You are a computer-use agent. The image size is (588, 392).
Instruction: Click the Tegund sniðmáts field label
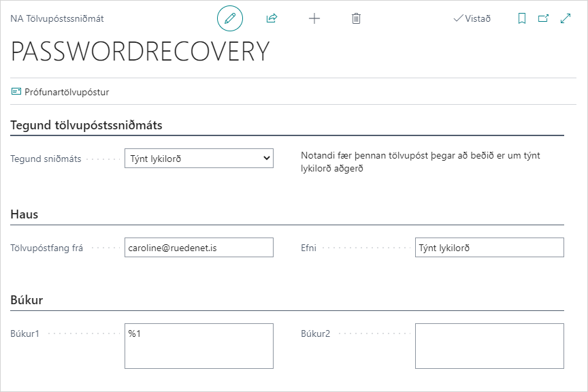[x=46, y=159]
